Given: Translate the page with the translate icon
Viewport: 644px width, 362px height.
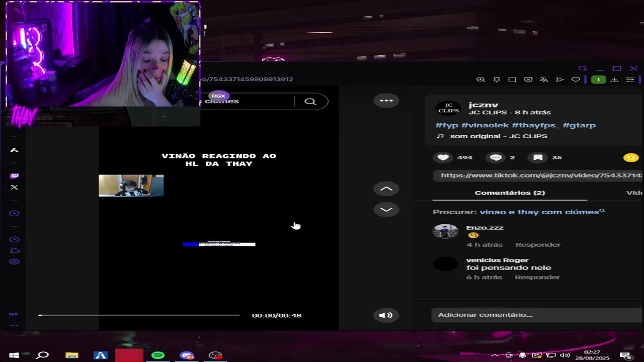Looking at the screenshot, I should coord(543,79).
